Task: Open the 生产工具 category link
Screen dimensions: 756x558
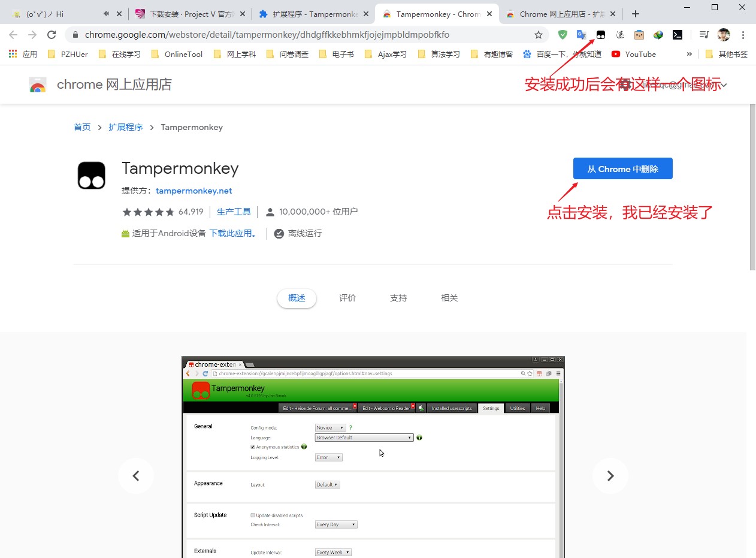Action: tap(234, 212)
